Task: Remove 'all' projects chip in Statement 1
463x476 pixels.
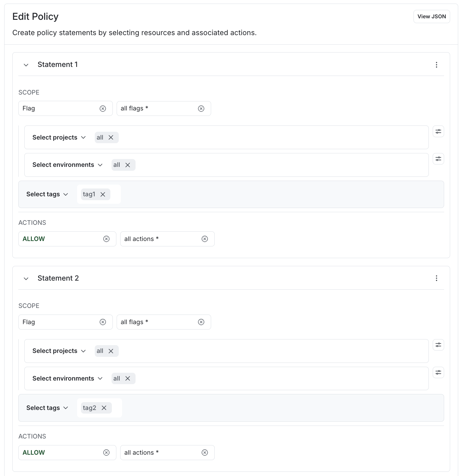Action: point(111,137)
